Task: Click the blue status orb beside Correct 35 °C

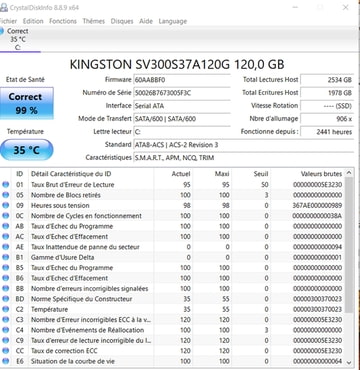Action: pyautogui.click(x=1, y=31)
